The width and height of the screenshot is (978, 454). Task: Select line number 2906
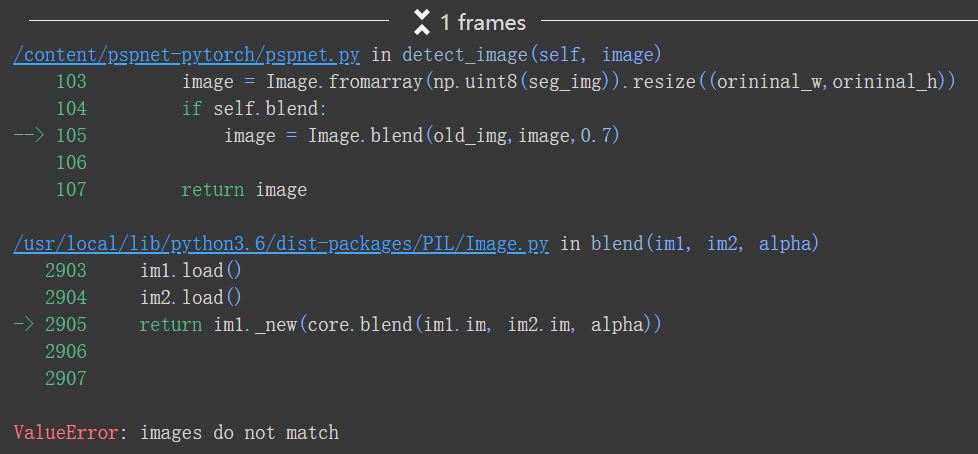66,351
